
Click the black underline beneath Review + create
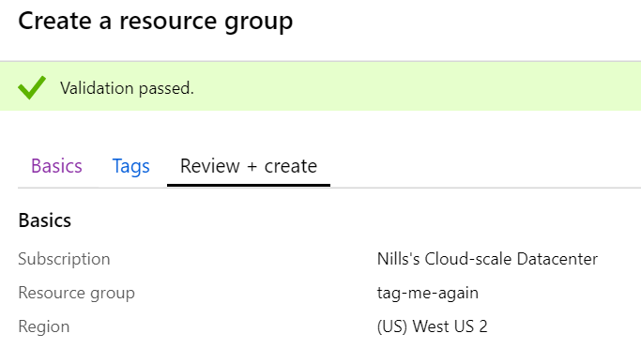(249, 185)
